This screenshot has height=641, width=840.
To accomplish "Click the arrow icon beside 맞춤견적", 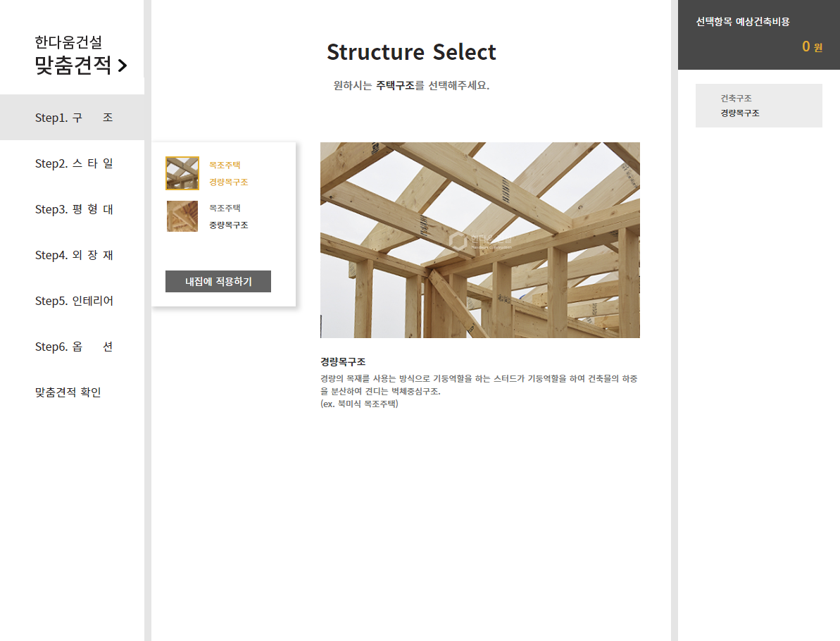I will [123, 66].
